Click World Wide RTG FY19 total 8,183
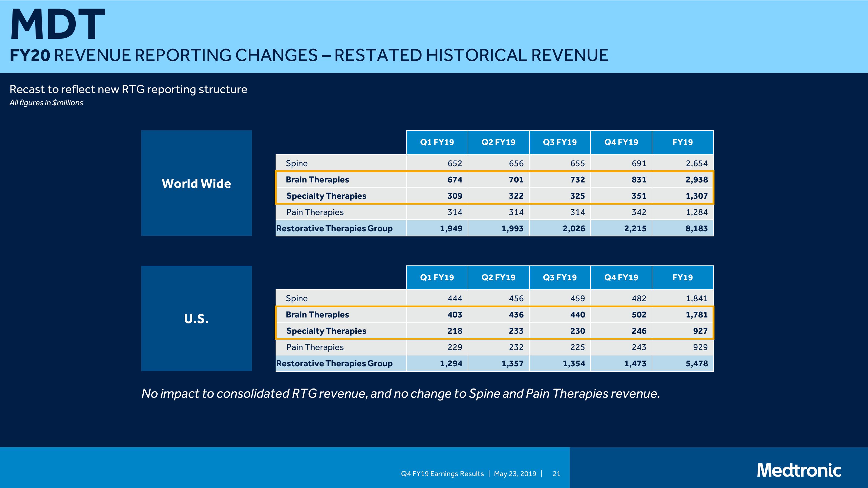The height and width of the screenshot is (488, 868). click(697, 228)
